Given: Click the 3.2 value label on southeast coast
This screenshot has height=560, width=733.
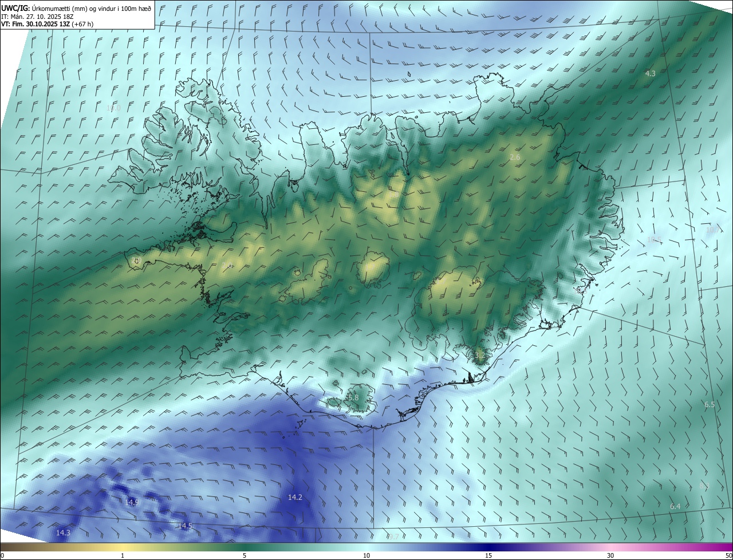Looking at the screenshot, I should (480, 356).
